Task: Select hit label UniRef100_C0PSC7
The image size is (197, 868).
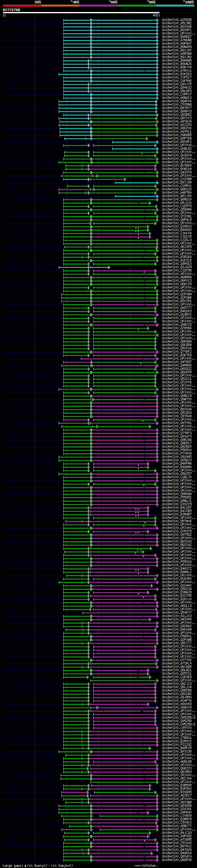Action: tap(177, 78)
